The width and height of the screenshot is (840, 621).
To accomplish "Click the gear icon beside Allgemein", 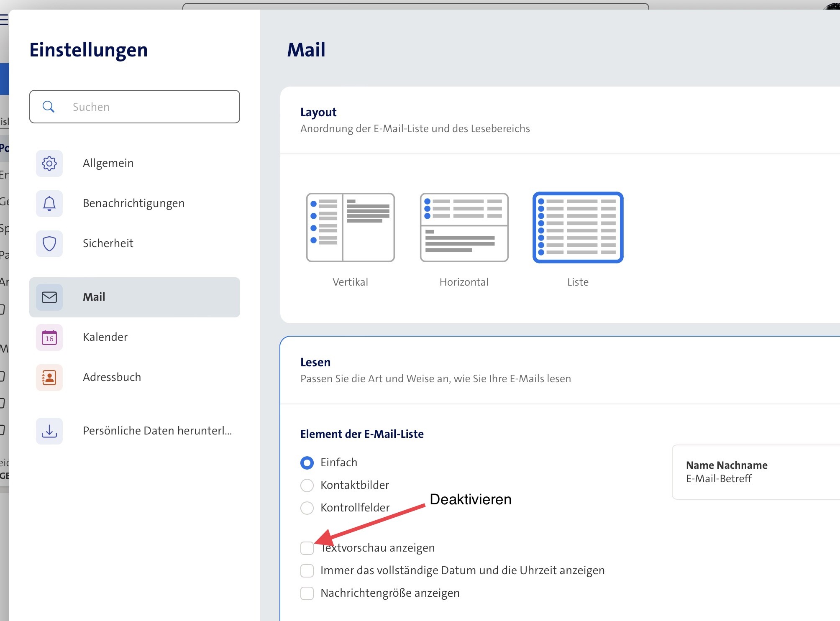I will point(49,163).
